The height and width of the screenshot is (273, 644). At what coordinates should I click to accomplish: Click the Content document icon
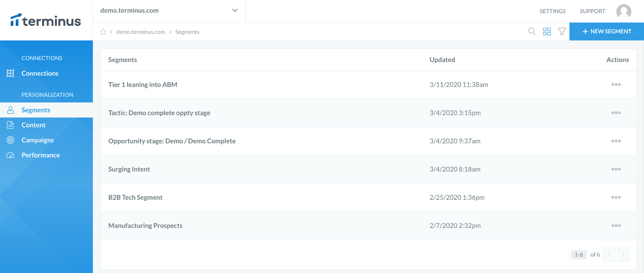tap(10, 125)
